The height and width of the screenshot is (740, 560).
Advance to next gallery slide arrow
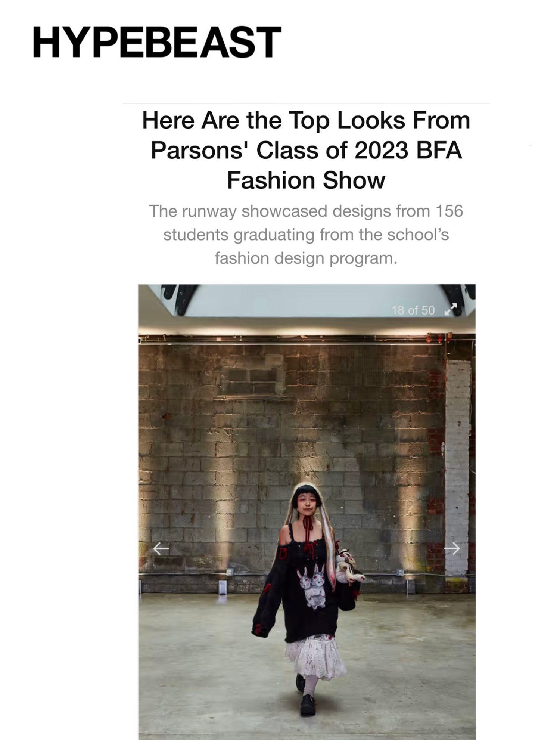452,548
